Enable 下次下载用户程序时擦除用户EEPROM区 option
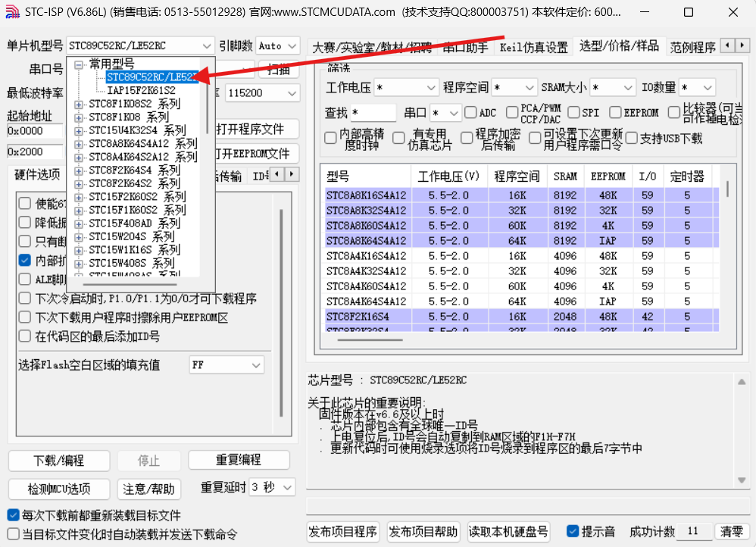The image size is (756, 547). (24, 317)
